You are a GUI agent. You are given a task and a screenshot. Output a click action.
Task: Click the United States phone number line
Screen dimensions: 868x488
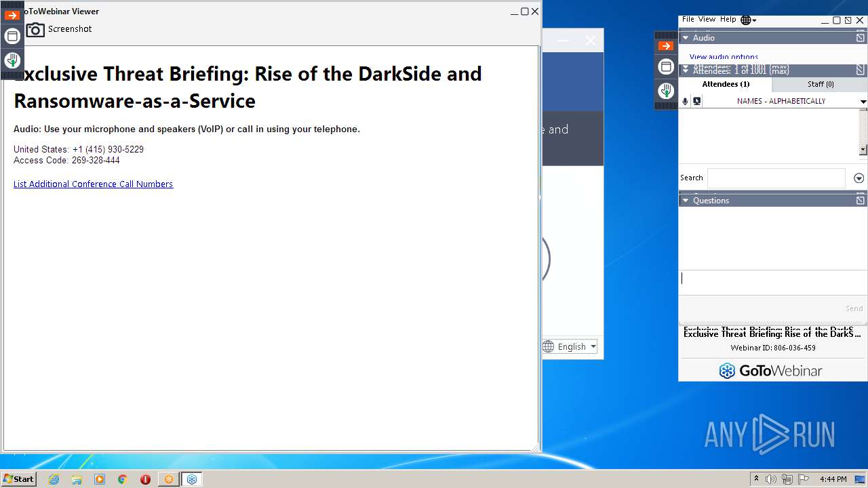tap(79, 149)
